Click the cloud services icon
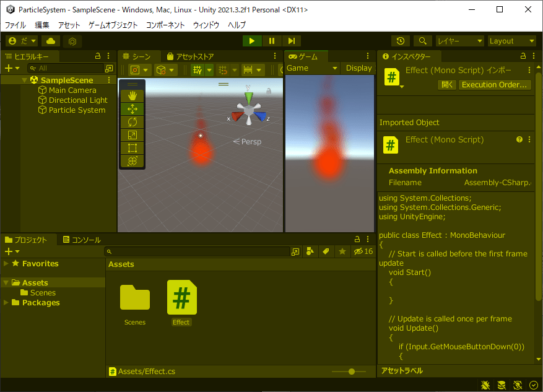 pyautogui.click(x=51, y=41)
